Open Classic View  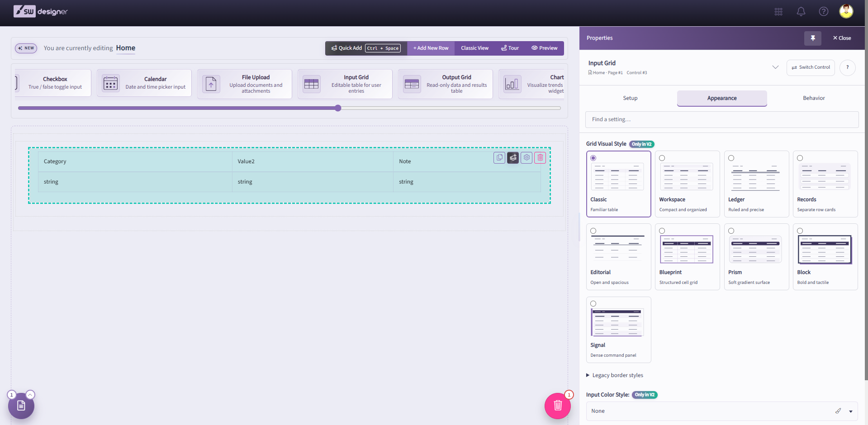[474, 48]
